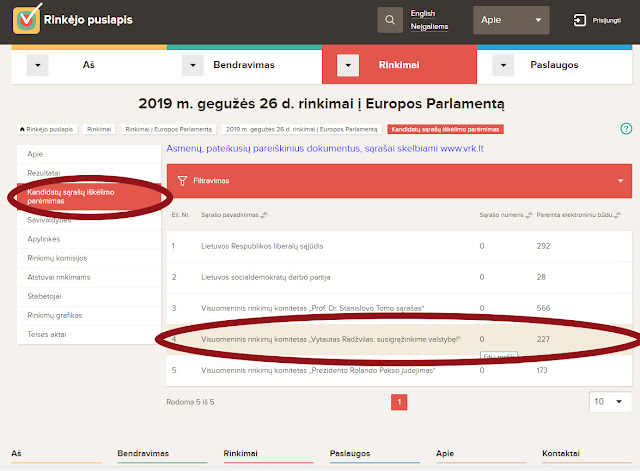The height and width of the screenshot is (471, 640).
Task: Switch language to English
Action: coord(423,13)
